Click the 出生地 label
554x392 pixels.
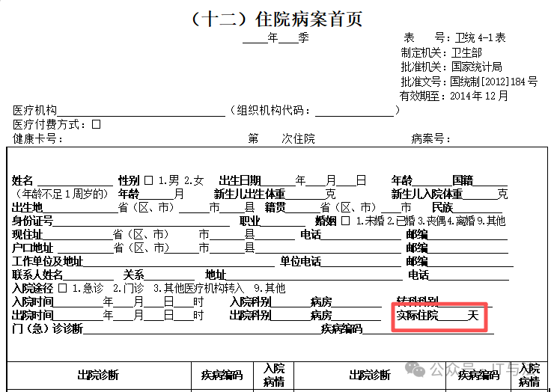[x=27, y=207]
